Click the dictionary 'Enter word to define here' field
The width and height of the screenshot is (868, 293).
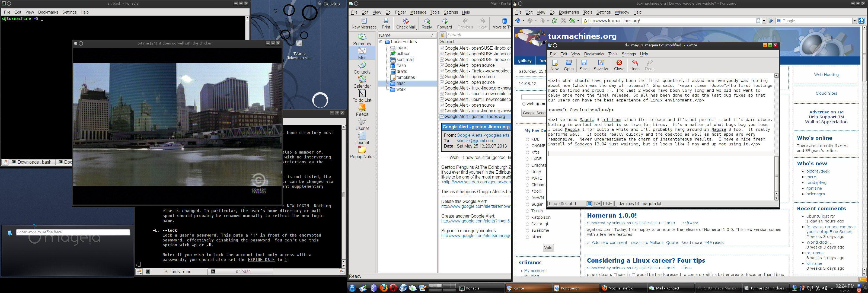tap(73, 232)
